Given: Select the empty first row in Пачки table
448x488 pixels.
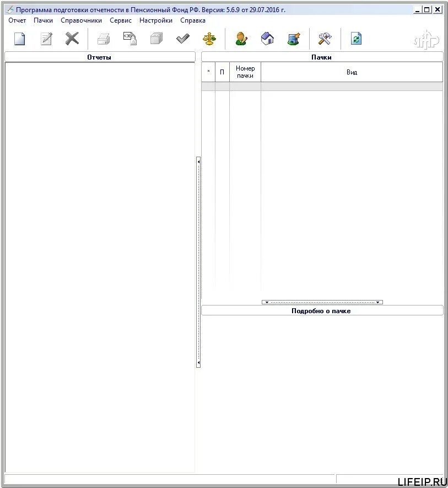Looking at the screenshot, I should tap(322, 87).
